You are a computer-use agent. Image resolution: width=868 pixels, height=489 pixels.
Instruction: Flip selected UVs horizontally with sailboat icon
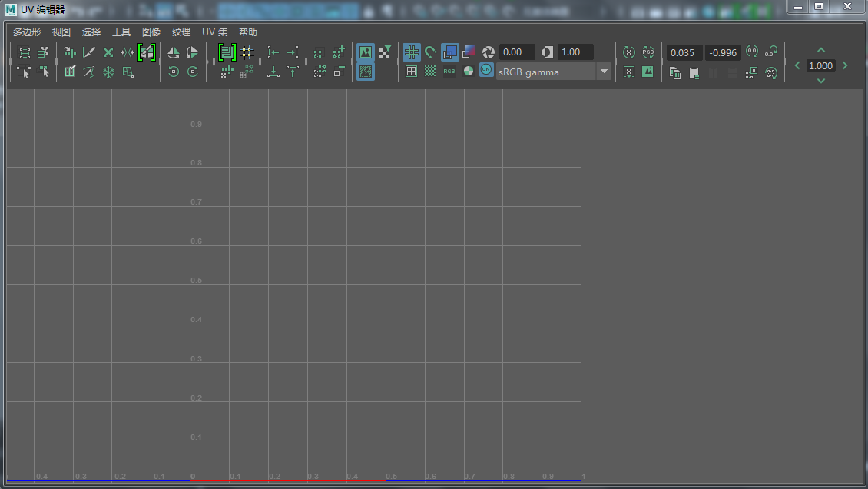click(174, 52)
